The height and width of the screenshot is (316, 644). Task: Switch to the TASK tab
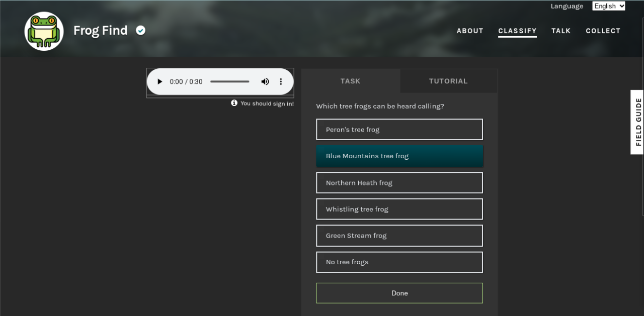click(350, 81)
